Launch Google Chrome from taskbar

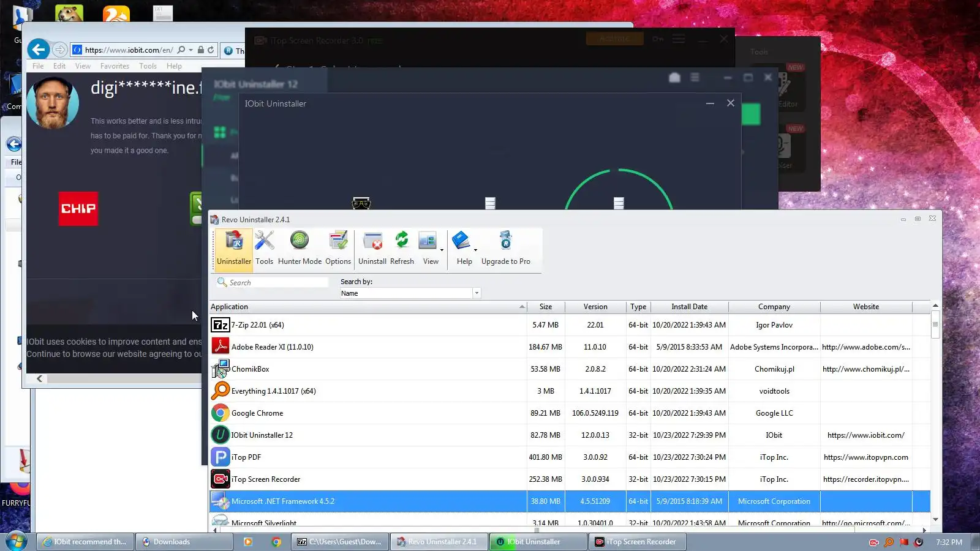tap(276, 542)
